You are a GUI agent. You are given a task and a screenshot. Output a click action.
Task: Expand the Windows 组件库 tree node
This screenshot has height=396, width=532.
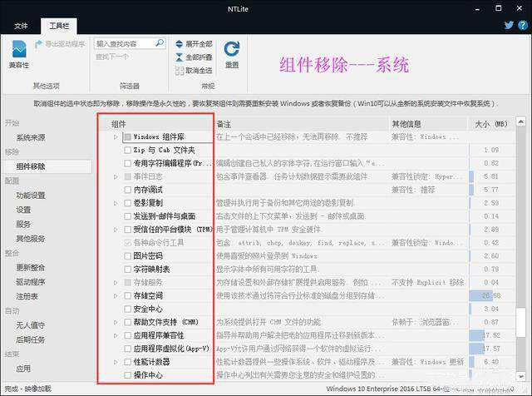coord(116,137)
